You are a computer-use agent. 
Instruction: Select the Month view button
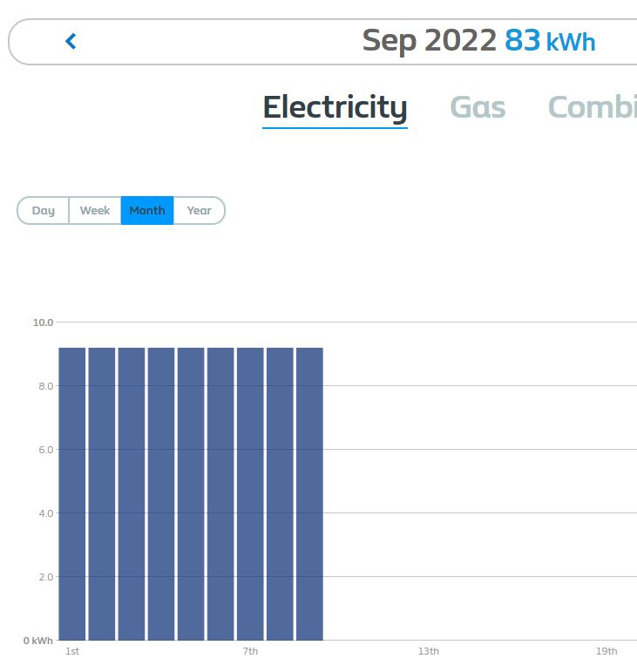pos(147,211)
